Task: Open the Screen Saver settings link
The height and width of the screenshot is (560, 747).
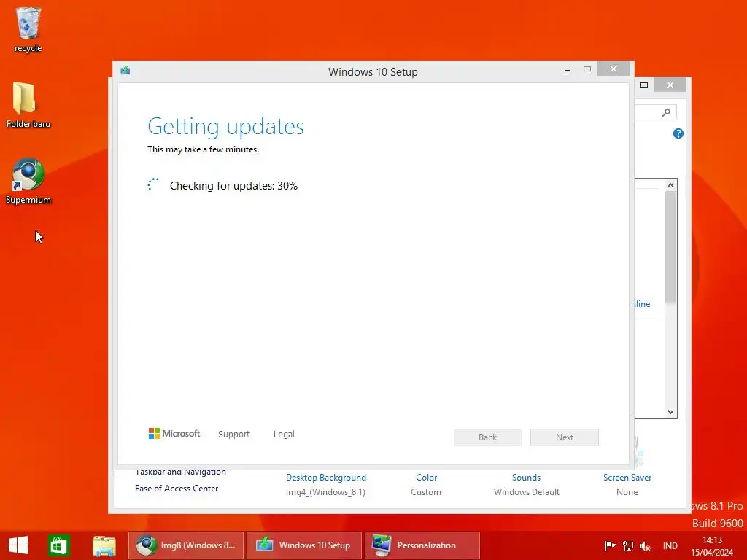Action: click(x=627, y=477)
